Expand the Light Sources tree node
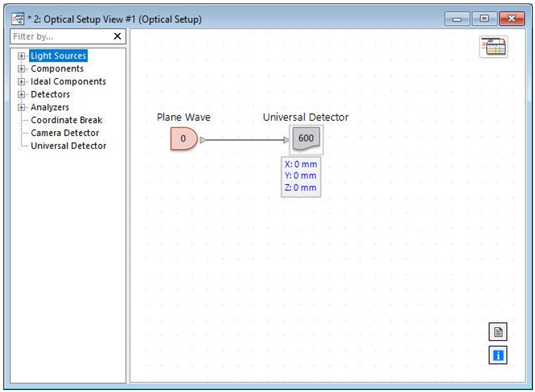535x392 pixels. 21,56
